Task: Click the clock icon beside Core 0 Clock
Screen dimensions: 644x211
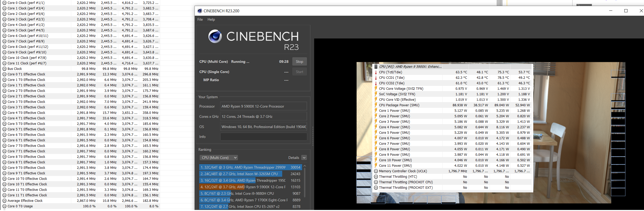Action: (4, 3)
